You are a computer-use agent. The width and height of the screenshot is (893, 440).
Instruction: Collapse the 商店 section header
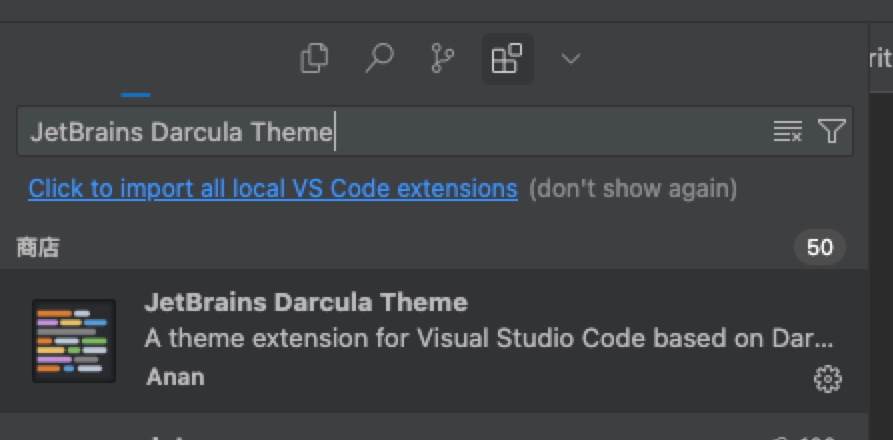[x=39, y=247]
